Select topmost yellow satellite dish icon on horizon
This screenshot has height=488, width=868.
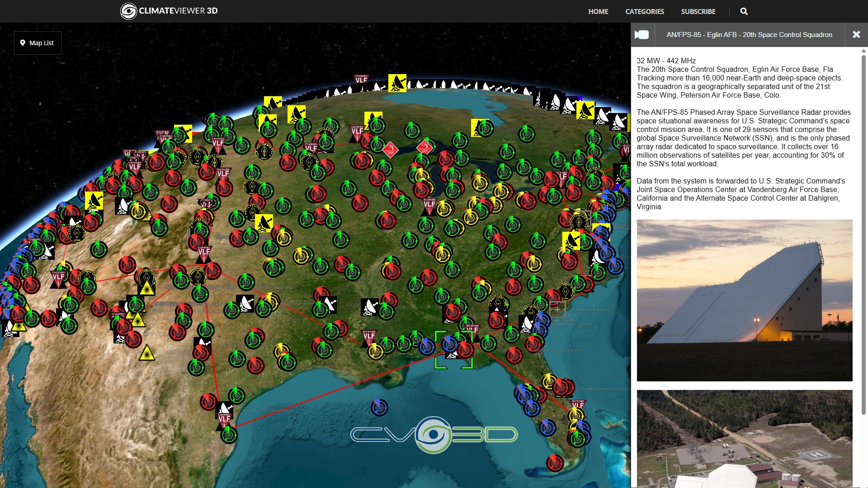tap(397, 83)
